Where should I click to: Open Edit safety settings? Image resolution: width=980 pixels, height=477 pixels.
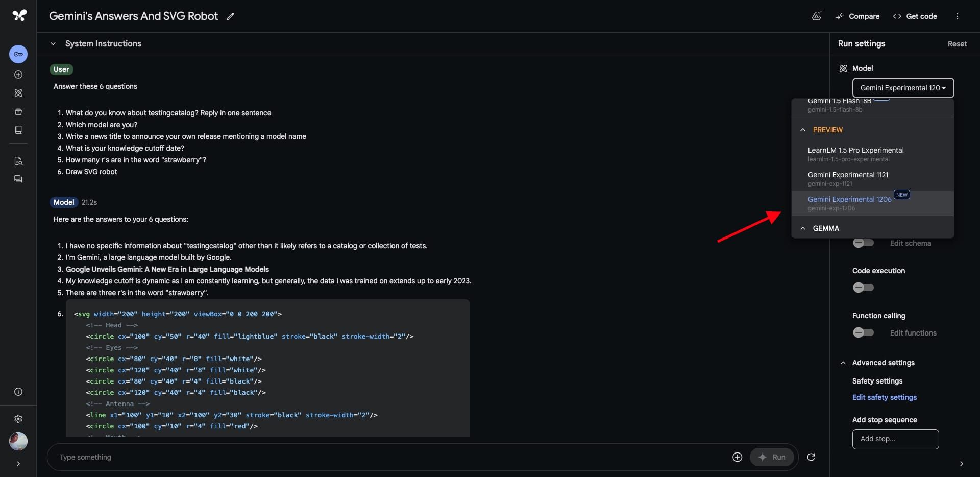pos(884,397)
